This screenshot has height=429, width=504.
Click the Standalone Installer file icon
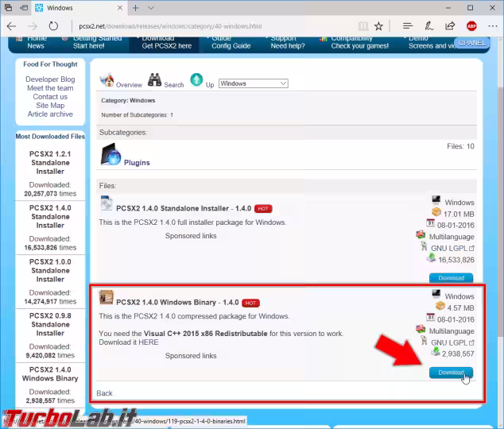107,203
